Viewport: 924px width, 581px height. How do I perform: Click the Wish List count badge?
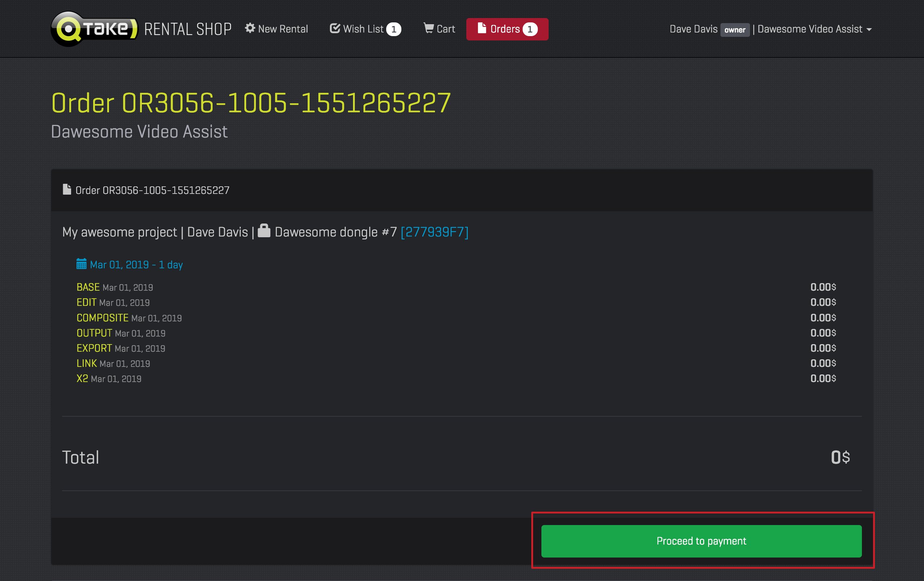(x=394, y=29)
